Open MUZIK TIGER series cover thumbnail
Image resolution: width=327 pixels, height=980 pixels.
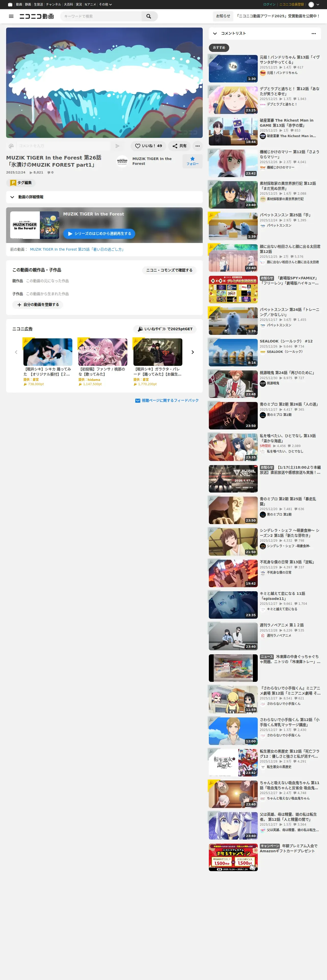coord(35,225)
